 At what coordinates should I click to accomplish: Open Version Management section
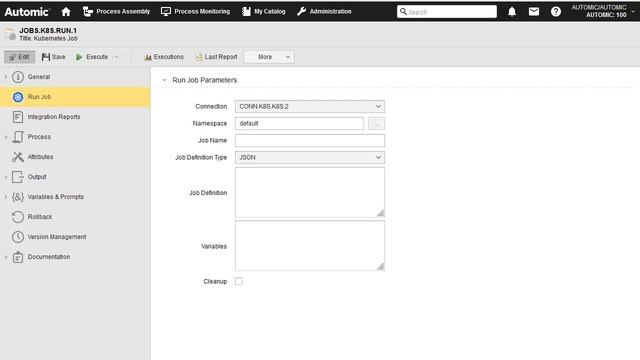coord(75,237)
